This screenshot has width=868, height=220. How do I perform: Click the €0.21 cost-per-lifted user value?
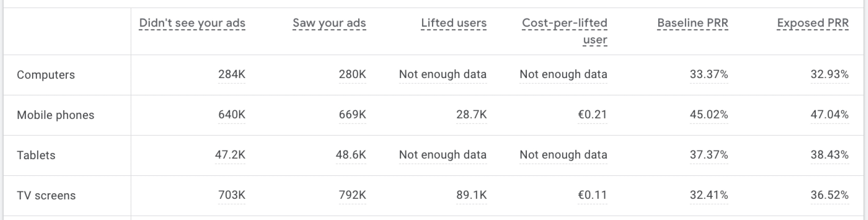pos(592,114)
